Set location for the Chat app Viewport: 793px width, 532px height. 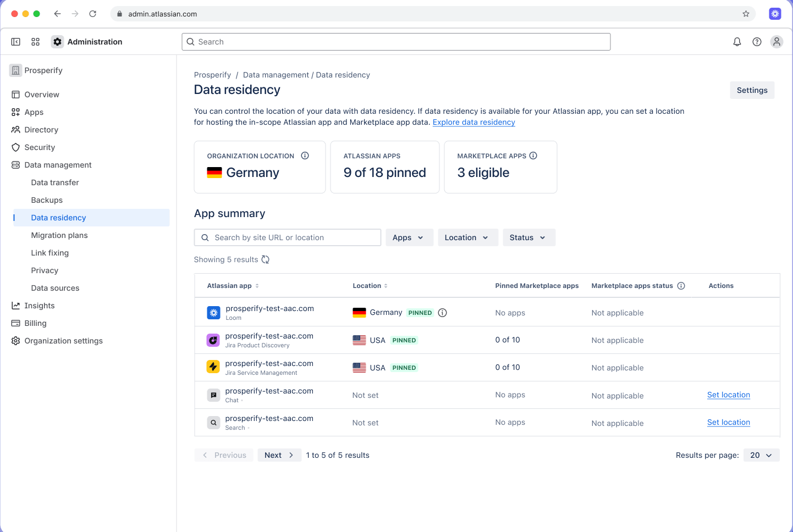[x=728, y=395]
